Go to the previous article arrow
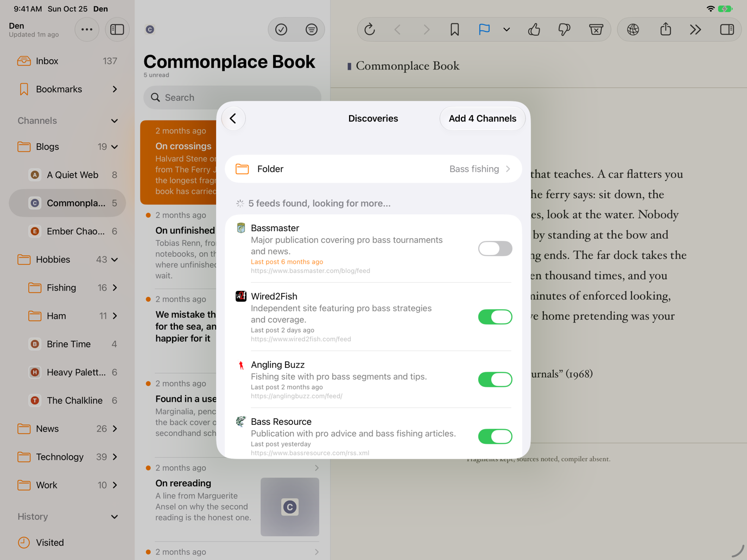Screen dimensions: 747x560 [397, 29]
